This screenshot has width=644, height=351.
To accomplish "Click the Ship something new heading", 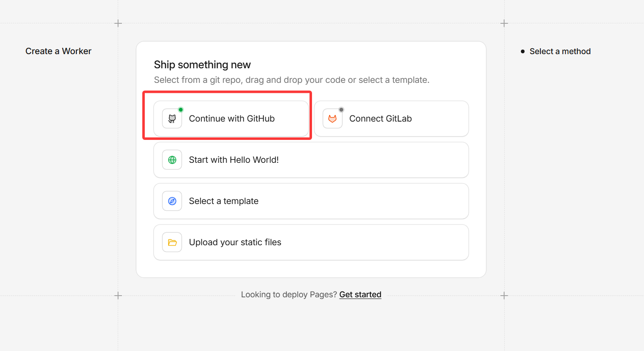I will [x=202, y=65].
